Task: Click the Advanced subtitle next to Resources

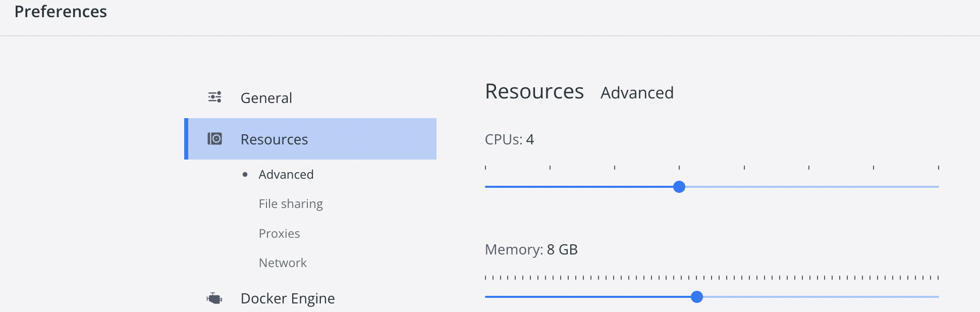Action: pos(637,93)
